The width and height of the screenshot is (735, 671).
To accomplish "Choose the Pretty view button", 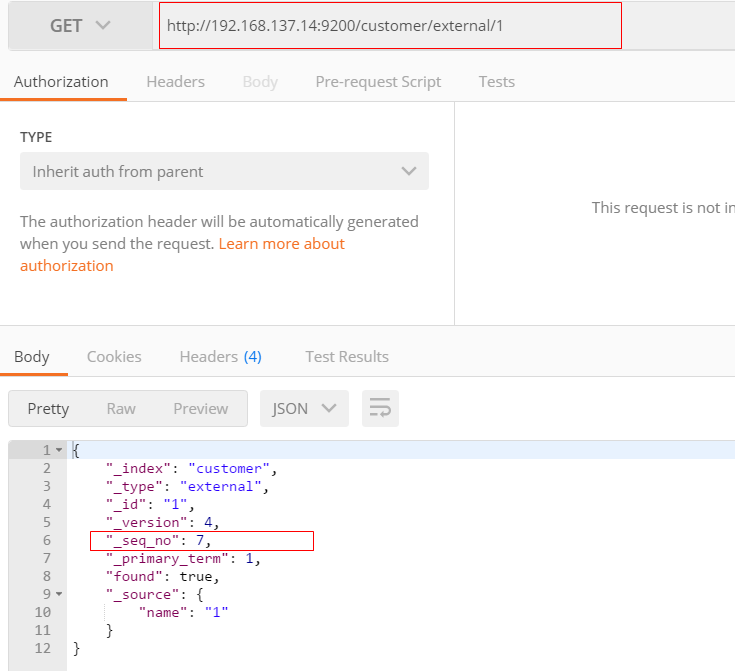I will [x=48, y=408].
